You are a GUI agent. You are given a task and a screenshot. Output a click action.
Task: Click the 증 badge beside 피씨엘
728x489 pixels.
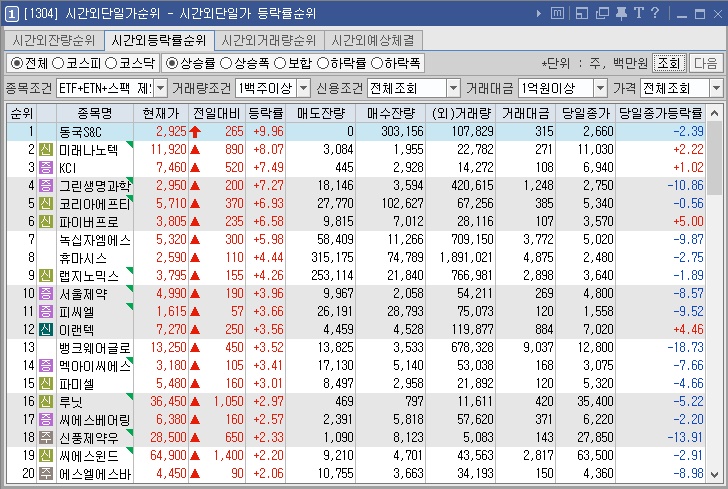click(x=46, y=312)
